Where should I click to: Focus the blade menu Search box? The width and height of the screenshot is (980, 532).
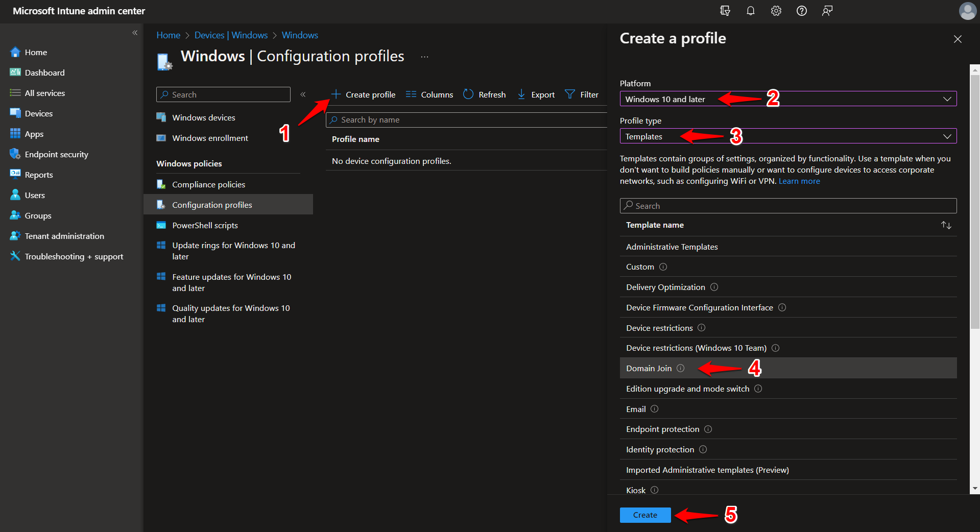[x=223, y=94]
